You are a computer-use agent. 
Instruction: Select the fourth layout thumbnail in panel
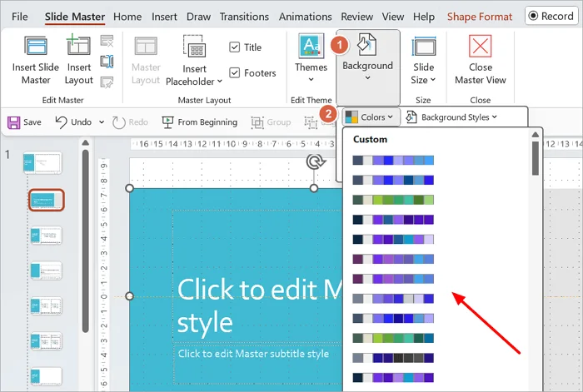coord(47,270)
